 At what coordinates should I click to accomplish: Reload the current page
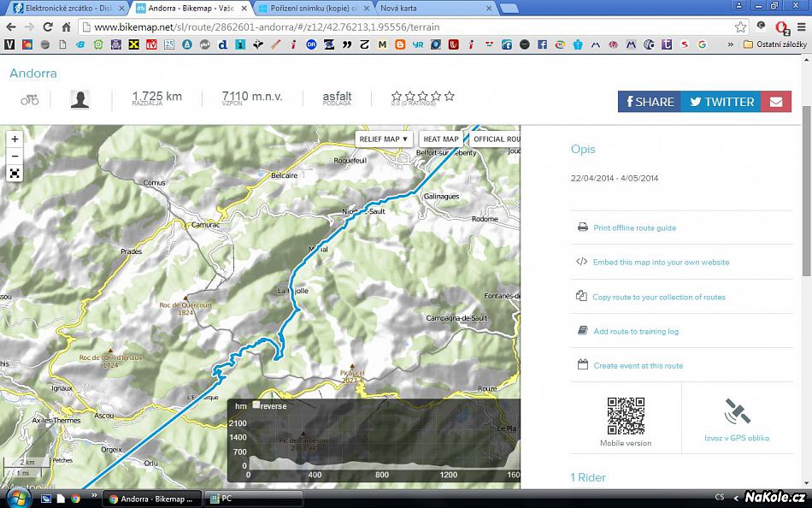click(x=48, y=27)
